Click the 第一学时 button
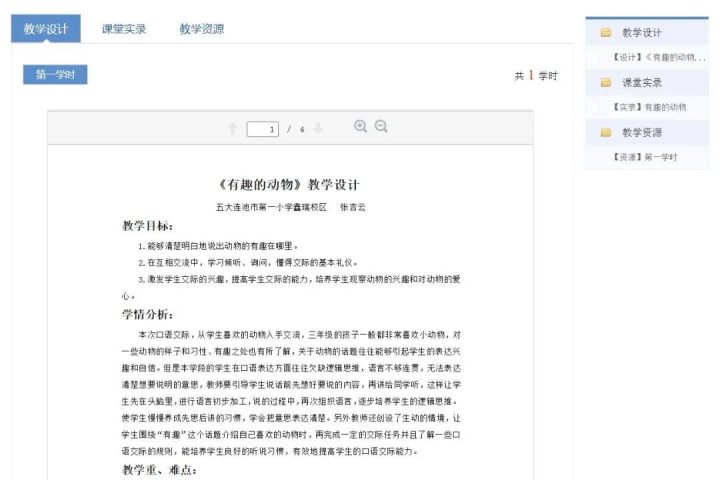The height and width of the screenshot is (480, 720). pyautogui.click(x=55, y=75)
